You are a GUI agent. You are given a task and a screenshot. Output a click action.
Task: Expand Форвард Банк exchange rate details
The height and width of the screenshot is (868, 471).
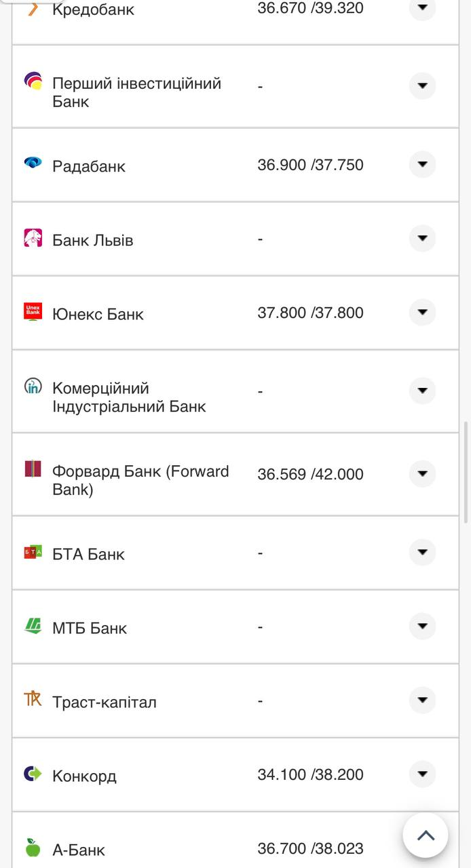point(422,473)
